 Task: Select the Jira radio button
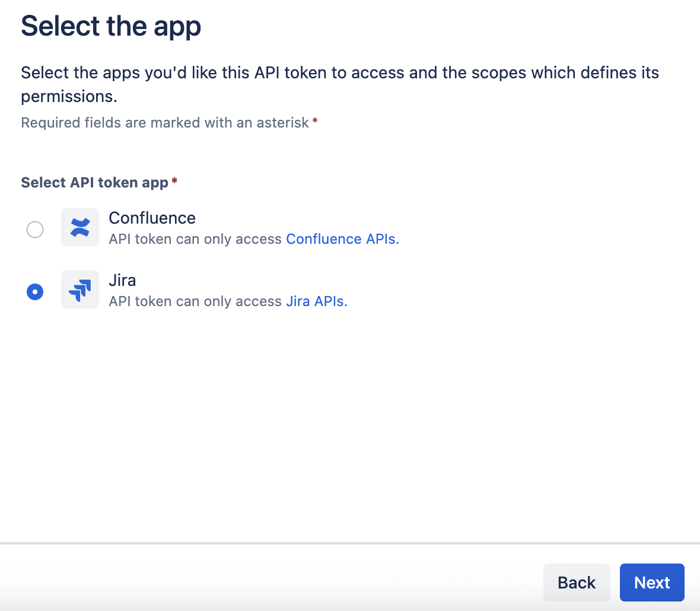click(35, 292)
